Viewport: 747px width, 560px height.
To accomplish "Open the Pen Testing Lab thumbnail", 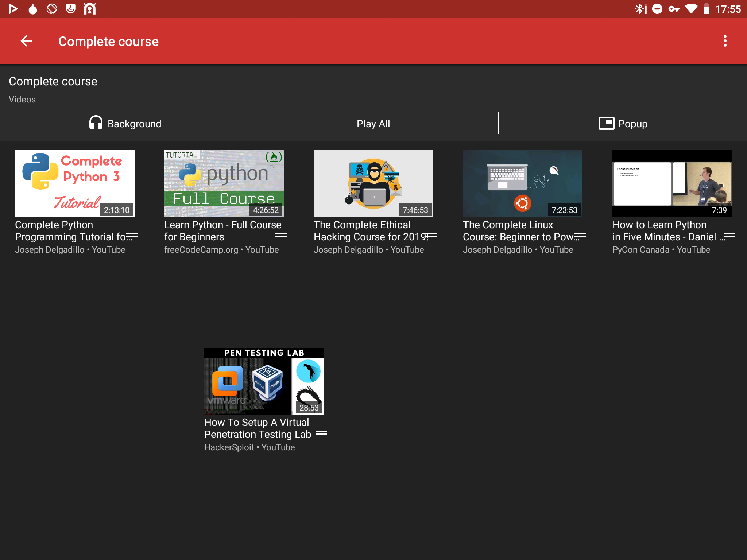I will (264, 381).
